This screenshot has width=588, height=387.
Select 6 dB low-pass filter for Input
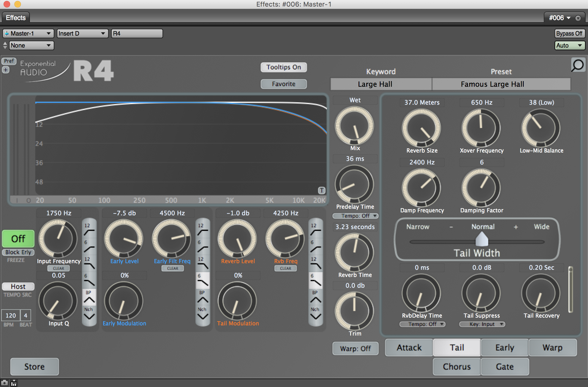[89, 280]
